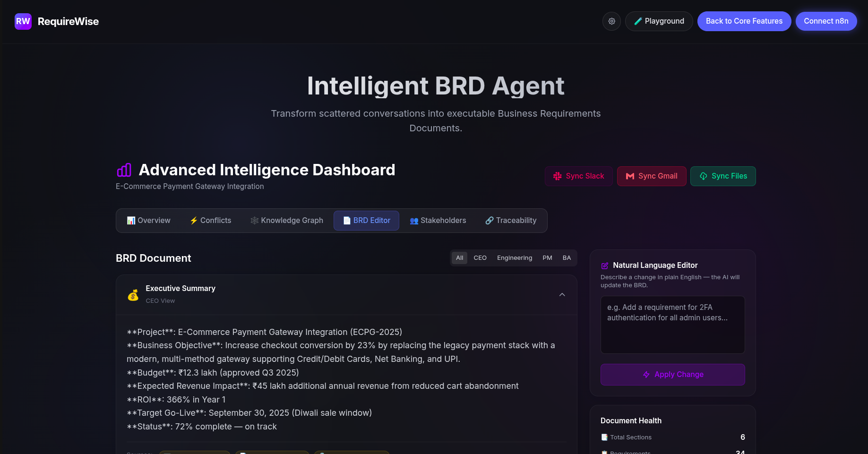The image size is (868, 454).
Task: Select the PM view filter
Action: (547, 258)
